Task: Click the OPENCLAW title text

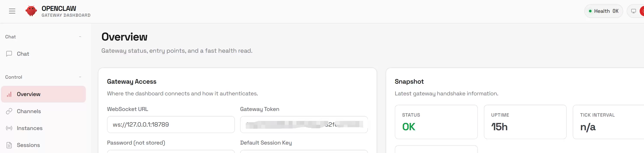Action: click(x=59, y=8)
